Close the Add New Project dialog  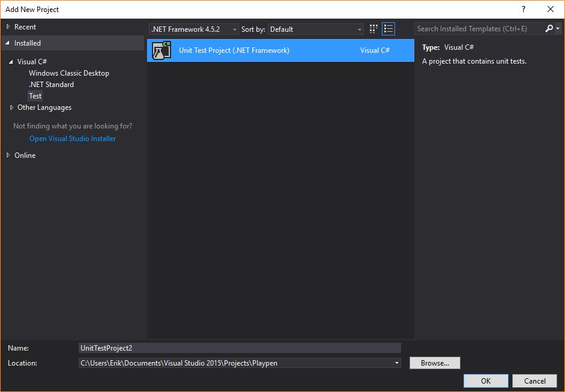550,9
